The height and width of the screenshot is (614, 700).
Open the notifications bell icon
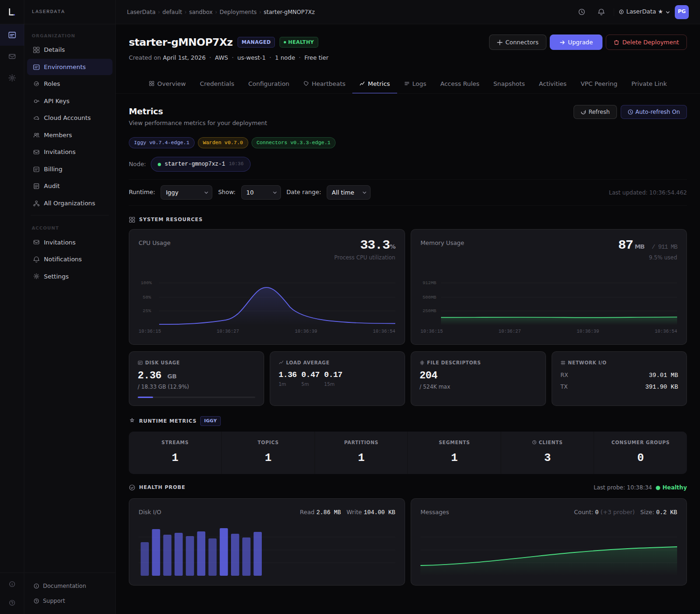click(601, 12)
